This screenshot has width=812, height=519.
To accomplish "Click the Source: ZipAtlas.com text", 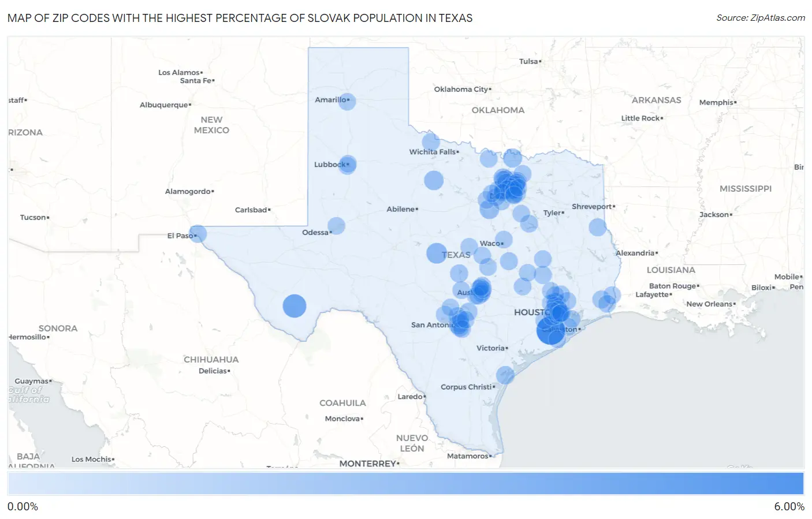I will pos(761,18).
